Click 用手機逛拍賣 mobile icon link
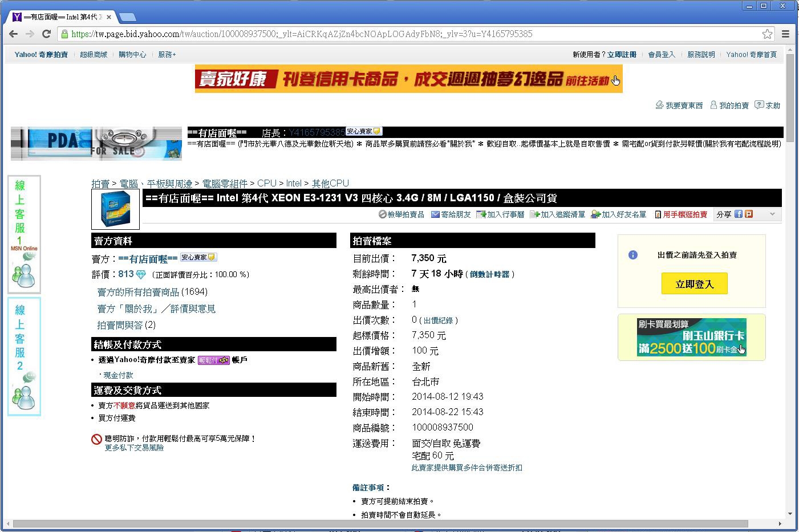The image size is (799, 532). [x=680, y=214]
